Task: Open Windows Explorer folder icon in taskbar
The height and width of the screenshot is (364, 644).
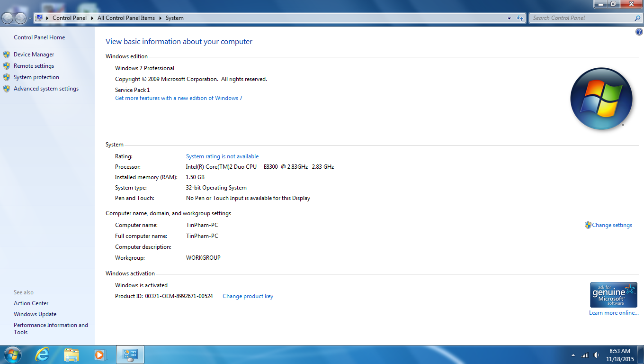Action: point(72,355)
